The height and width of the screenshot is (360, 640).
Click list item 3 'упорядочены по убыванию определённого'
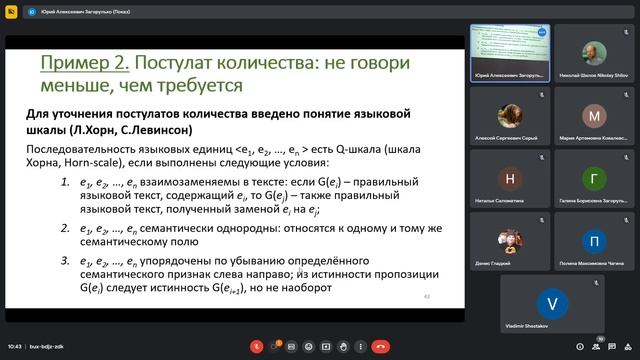coord(254,261)
